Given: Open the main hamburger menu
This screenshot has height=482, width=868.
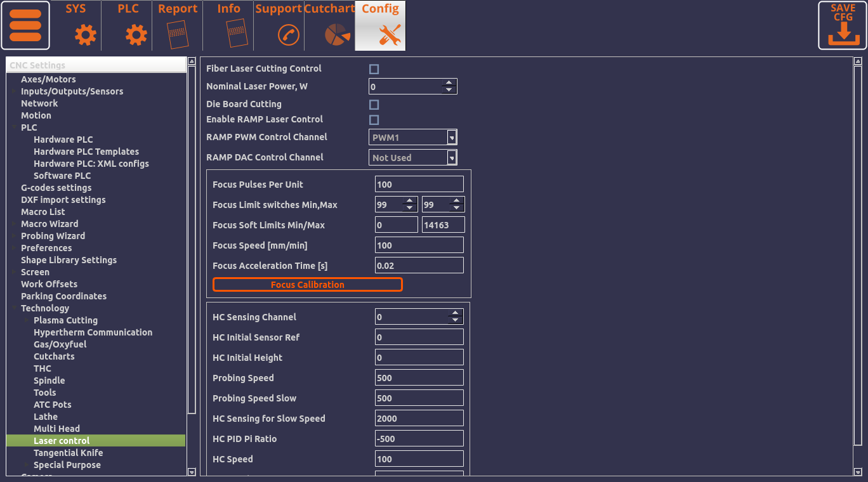Looking at the screenshot, I should tap(25, 25).
